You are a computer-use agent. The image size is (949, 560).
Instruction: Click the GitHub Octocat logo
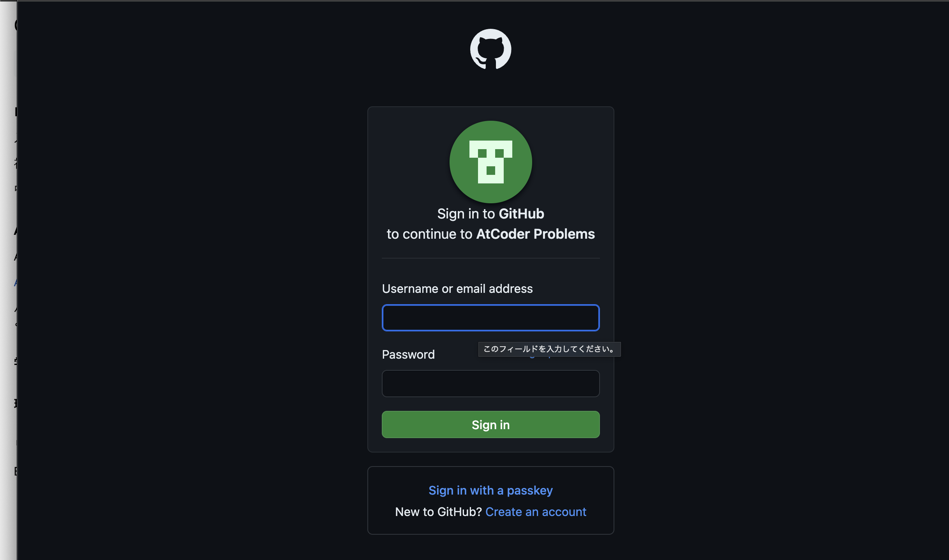click(x=490, y=49)
